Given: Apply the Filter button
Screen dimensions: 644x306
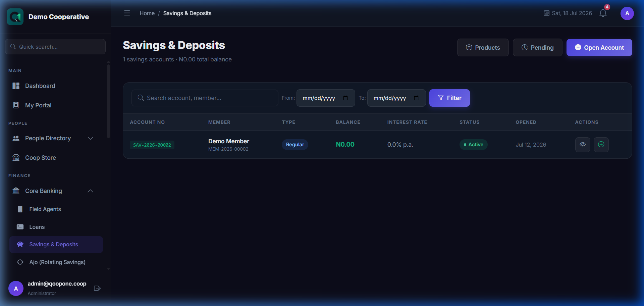Looking at the screenshot, I should point(449,98).
